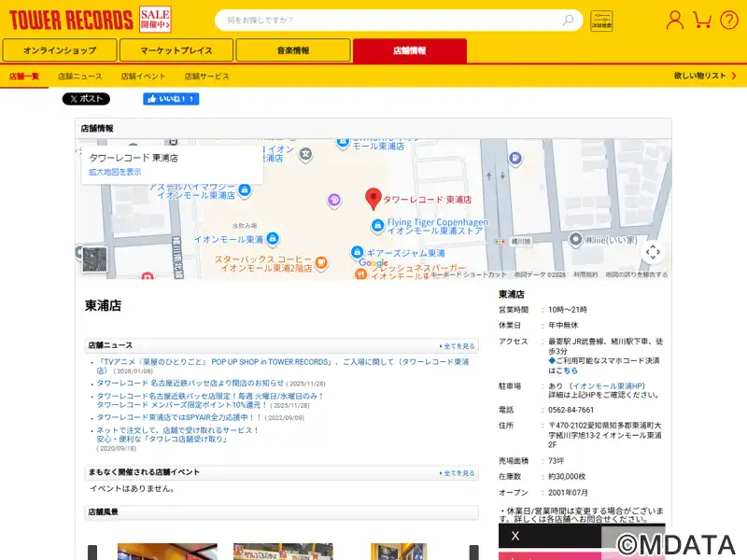The image size is (747, 560).
Task: Switch to satellite map thumbnail
Action: coord(94,259)
